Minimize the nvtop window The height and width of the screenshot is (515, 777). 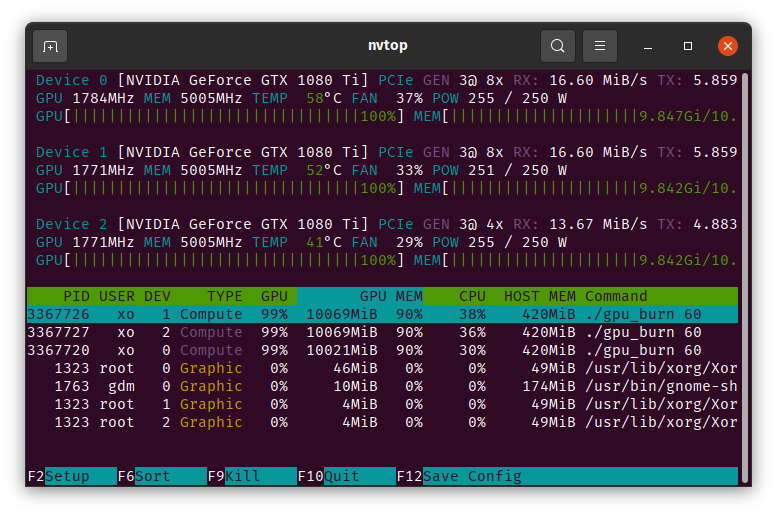click(x=648, y=46)
